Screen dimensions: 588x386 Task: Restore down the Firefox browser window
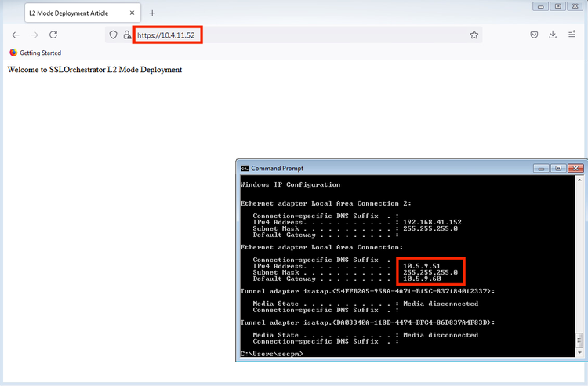tap(558, 6)
